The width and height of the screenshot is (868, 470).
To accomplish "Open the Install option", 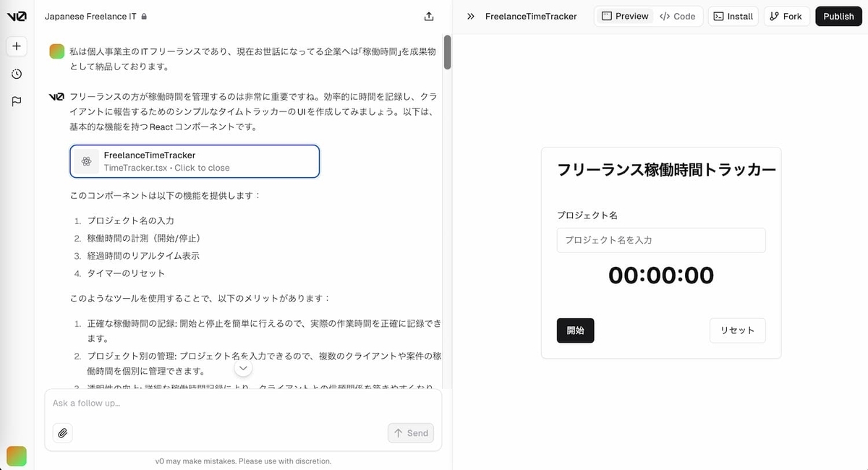I will click(733, 15).
